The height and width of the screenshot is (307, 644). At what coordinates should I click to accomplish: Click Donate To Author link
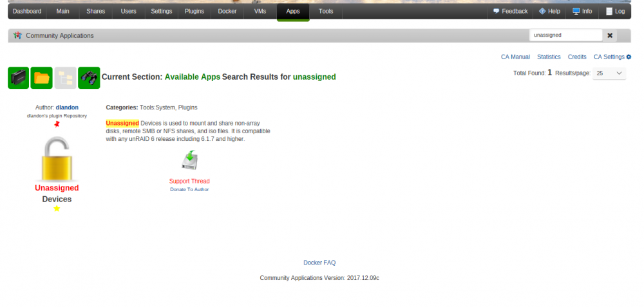coord(189,190)
